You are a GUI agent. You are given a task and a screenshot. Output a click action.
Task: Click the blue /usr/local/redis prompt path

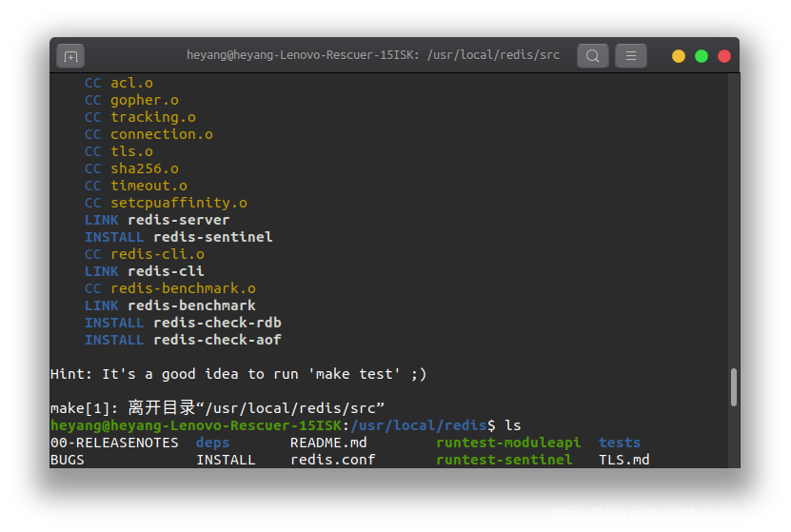pos(419,425)
